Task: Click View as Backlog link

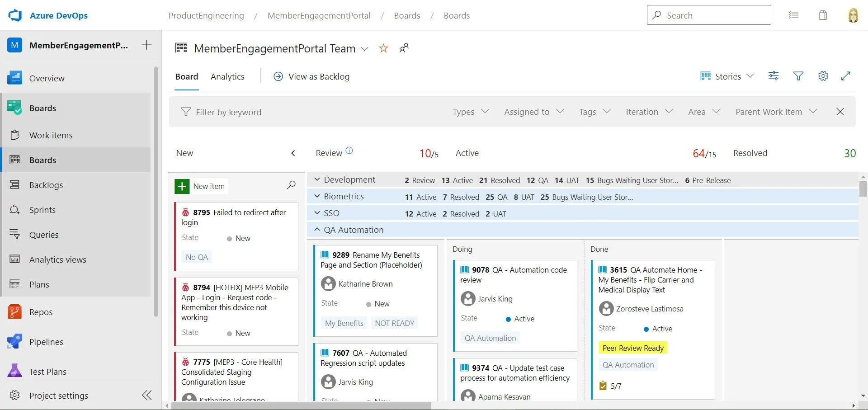Action: tap(311, 76)
